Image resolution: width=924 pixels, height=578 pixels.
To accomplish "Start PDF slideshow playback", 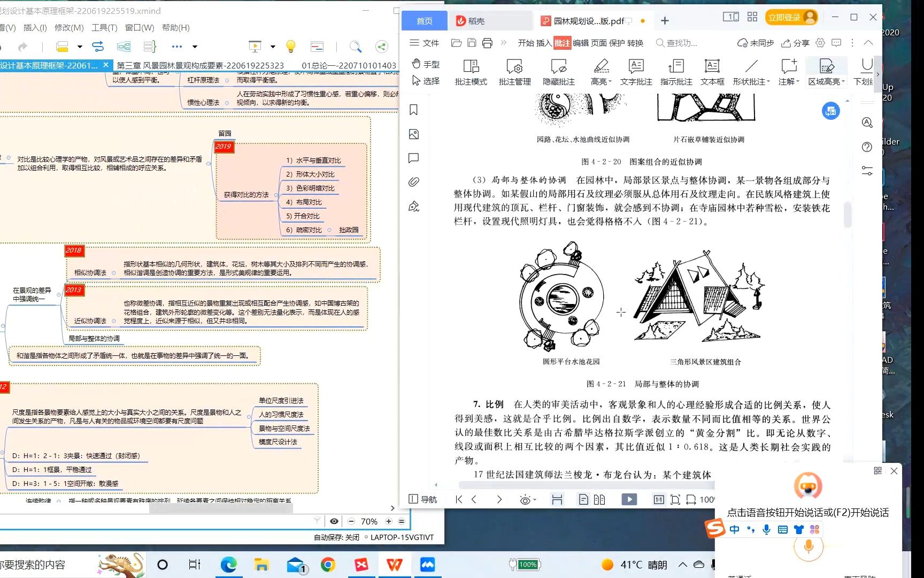I will pyautogui.click(x=629, y=499).
